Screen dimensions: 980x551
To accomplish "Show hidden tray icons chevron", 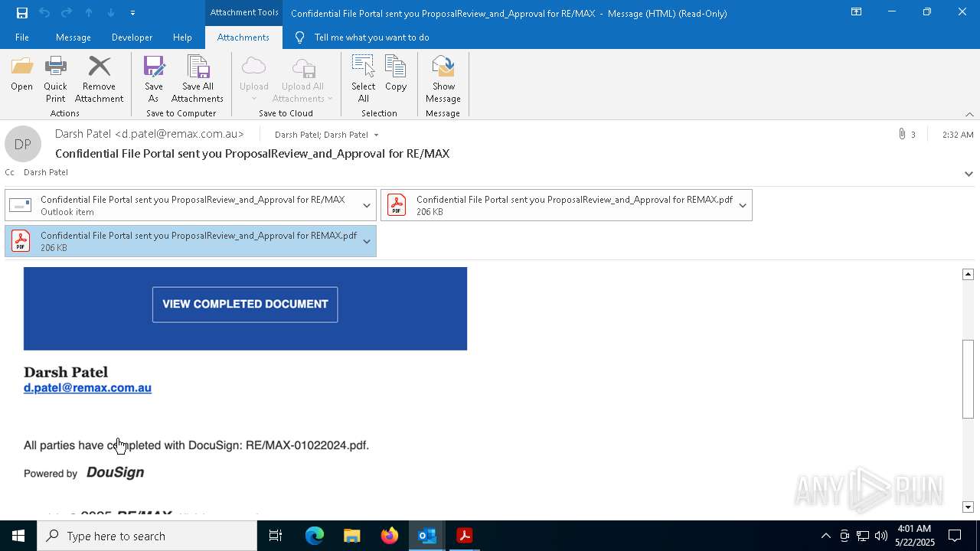I will [x=825, y=536].
